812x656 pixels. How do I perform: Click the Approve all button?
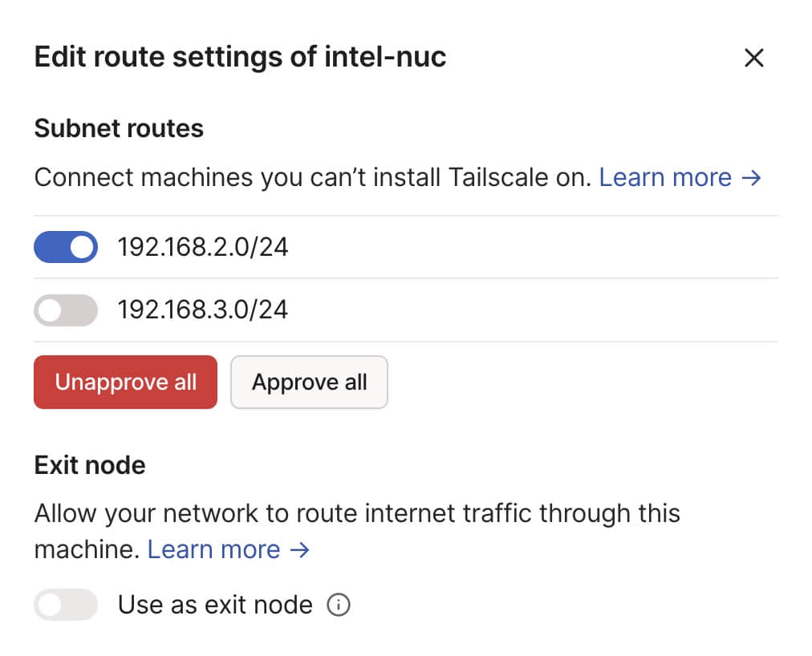click(x=309, y=382)
